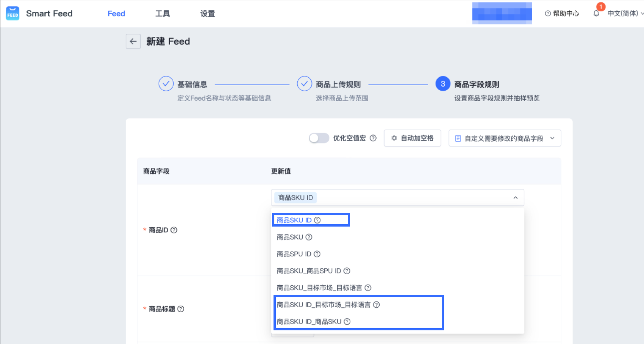Select 商品SKU ID_目标市场_目标语言 option
Viewport: 644px width, 344px height.
click(398, 305)
